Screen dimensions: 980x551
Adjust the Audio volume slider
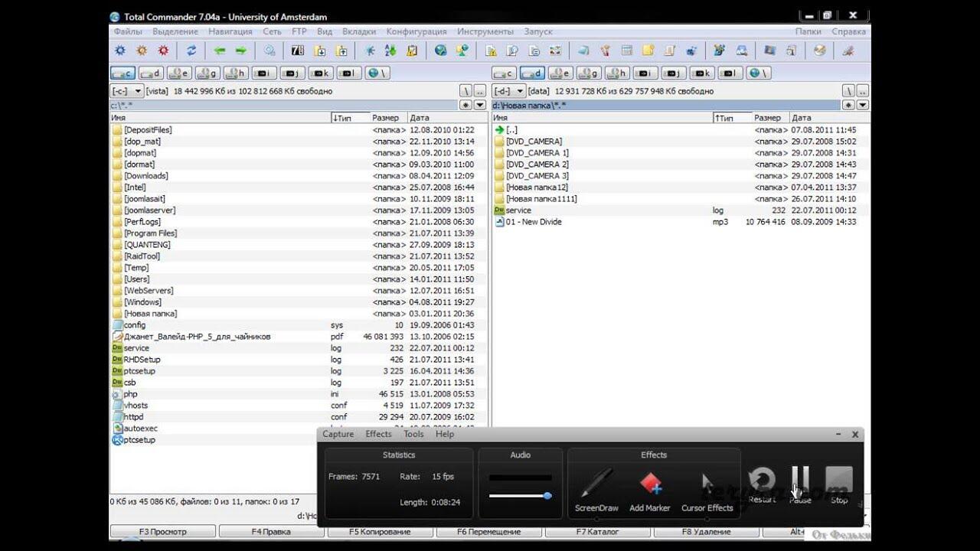(x=521, y=496)
